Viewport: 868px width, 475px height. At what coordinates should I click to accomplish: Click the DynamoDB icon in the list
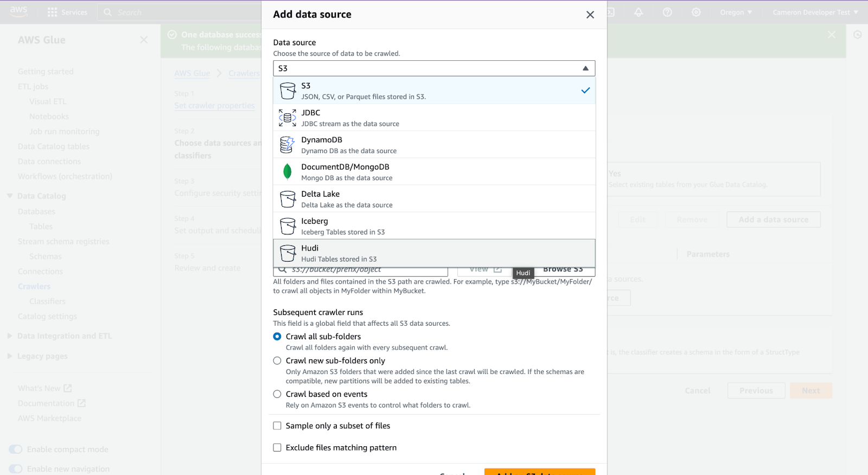tap(288, 145)
